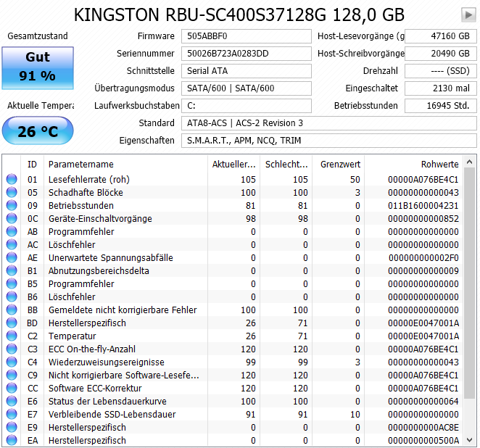Image resolution: width=480 pixels, height=448 pixels.
Task: Click the Übertragungsmodus field SATA/600 | SATA/600
Action: point(247,88)
